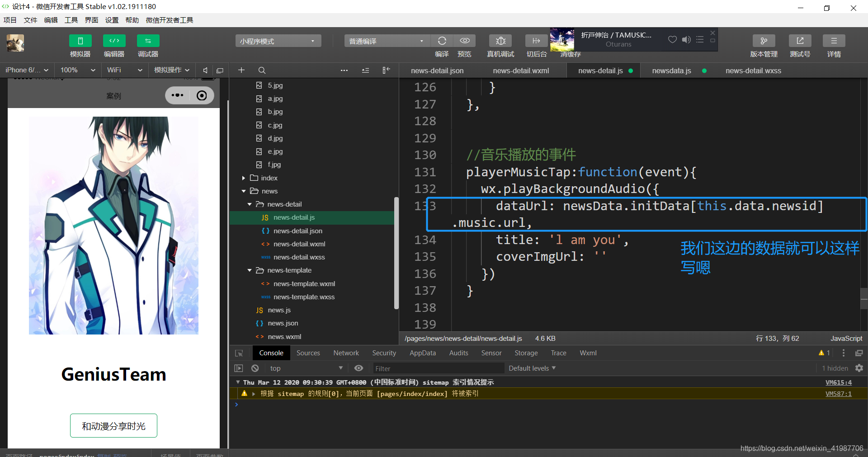
Task: Click simulator capsule close circle
Action: (x=202, y=95)
